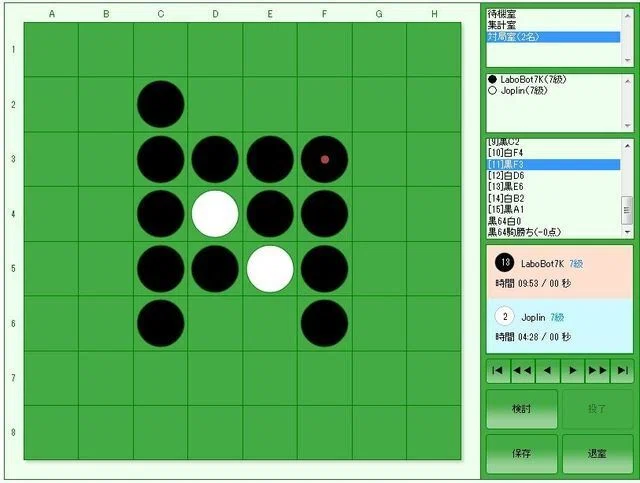The image size is (640, 483).
Task: Select move [13]黒E6 in move list
Action: tap(553, 187)
